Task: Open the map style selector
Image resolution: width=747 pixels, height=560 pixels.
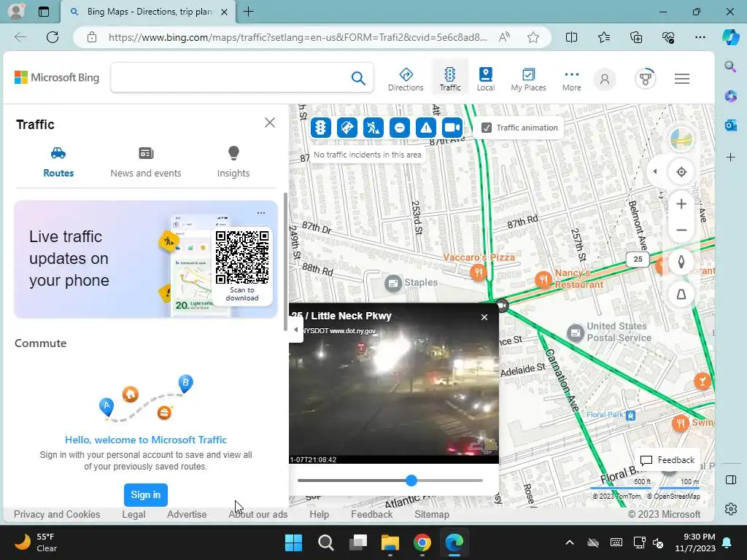Action: click(681, 139)
